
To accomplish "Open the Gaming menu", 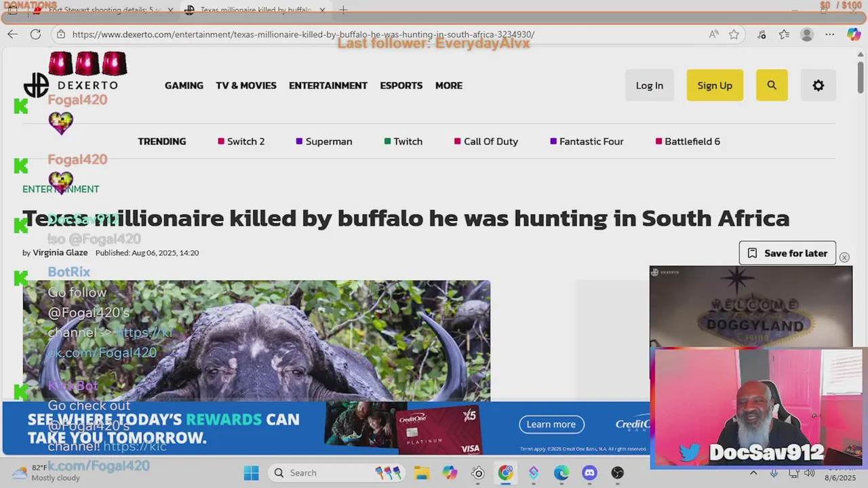I will (184, 85).
